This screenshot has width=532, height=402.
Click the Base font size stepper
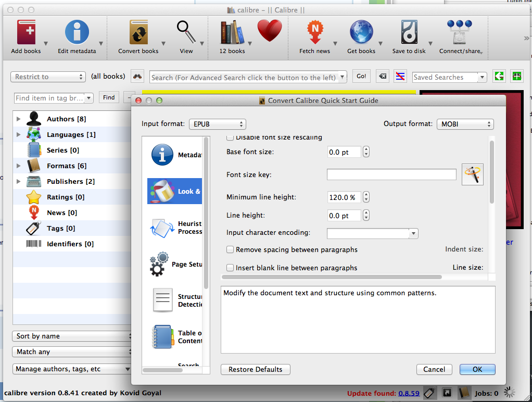366,152
